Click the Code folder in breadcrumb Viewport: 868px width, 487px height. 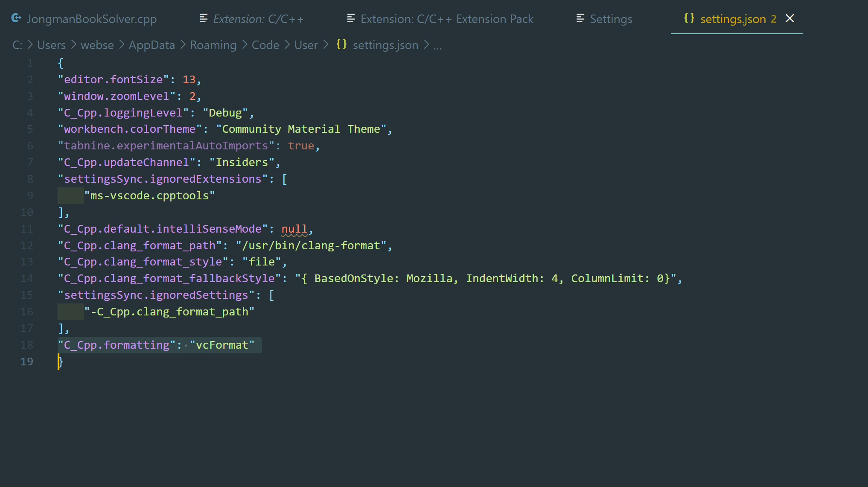click(265, 45)
